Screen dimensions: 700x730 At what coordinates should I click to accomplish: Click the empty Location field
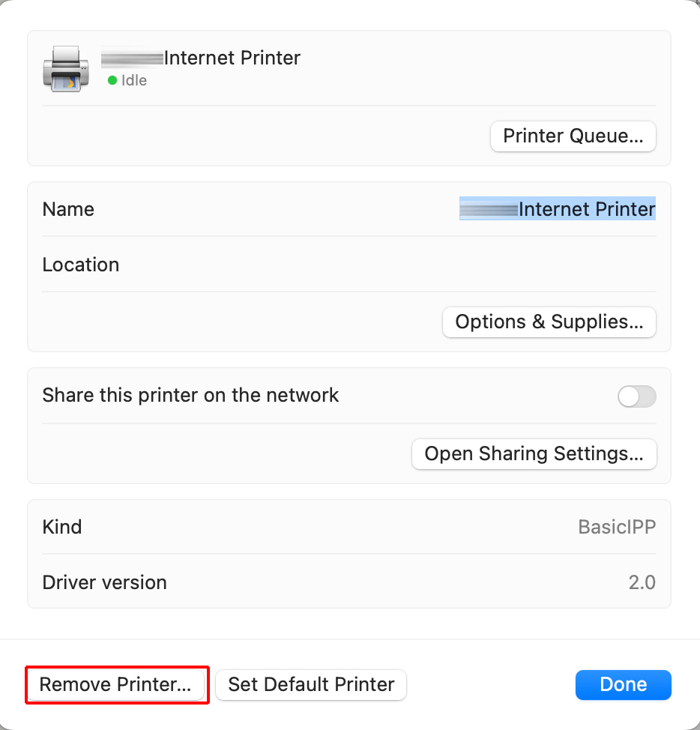450,264
